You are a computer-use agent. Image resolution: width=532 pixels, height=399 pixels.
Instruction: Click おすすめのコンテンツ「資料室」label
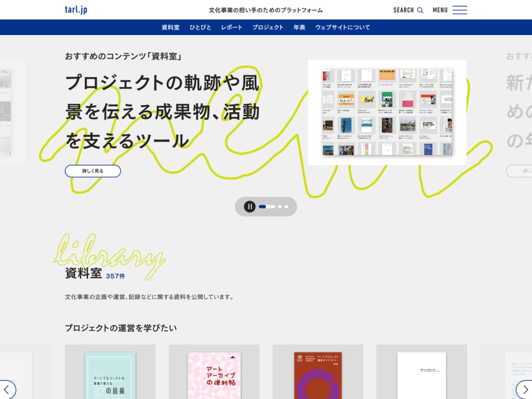point(123,56)
